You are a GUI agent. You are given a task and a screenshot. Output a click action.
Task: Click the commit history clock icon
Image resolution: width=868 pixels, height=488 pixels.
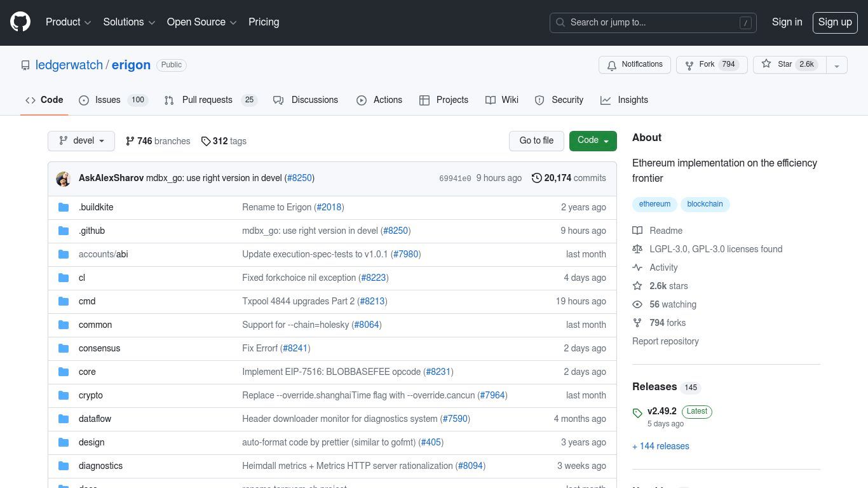point(537,178)
